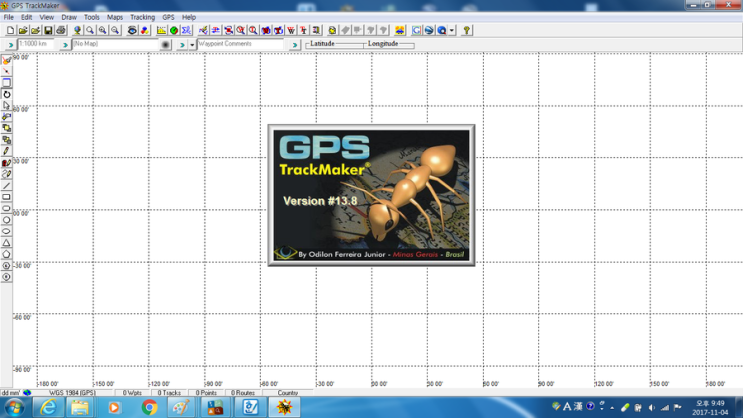Click the blue C icon in toolbar

coord(416,30)
